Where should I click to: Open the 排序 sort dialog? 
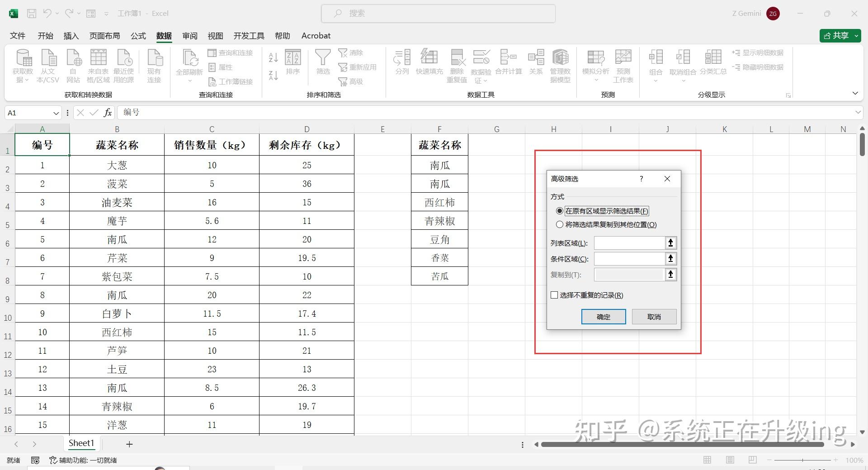[x=293, y=62]
